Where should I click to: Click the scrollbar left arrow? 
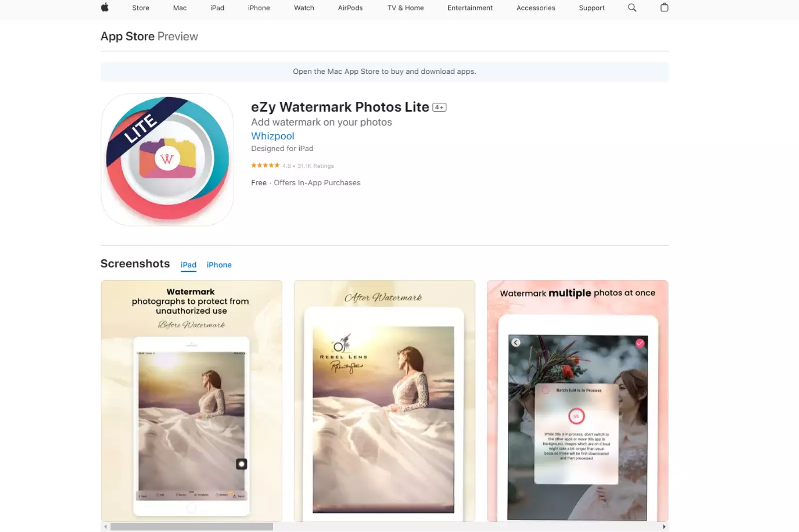pyautogui.click(x=105, y=527)
